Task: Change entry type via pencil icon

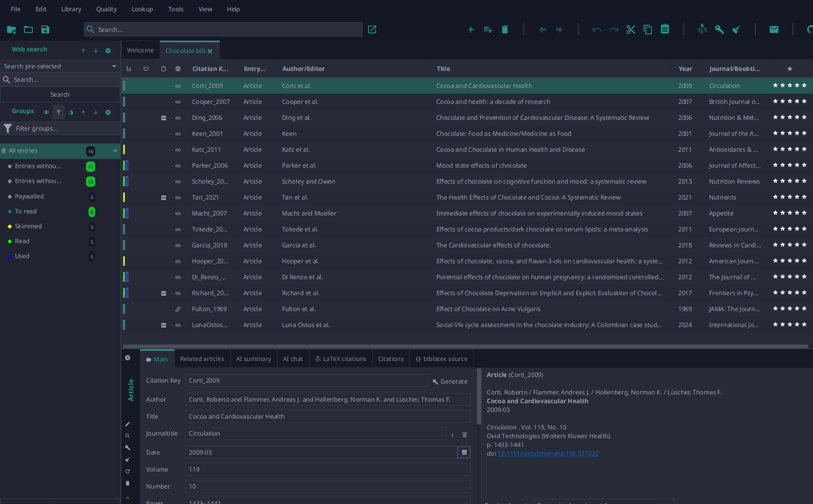Action: point(128,424)
